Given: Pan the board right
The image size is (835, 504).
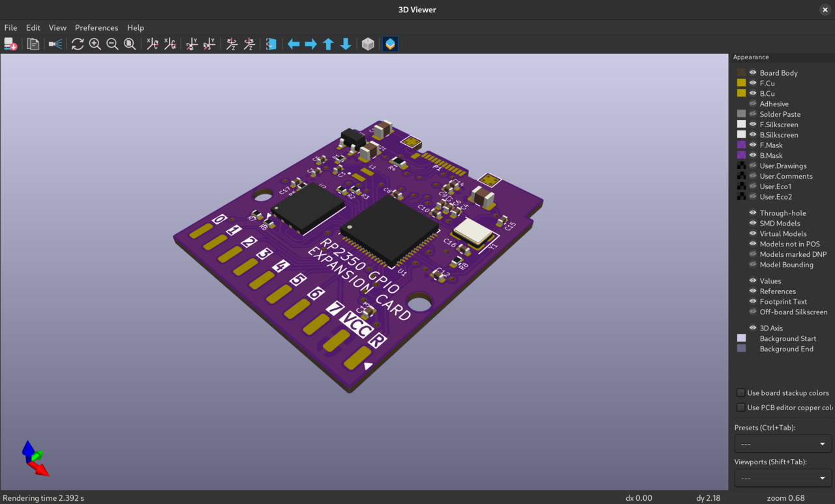Looking at the screenshot, I should coord(311,44).
